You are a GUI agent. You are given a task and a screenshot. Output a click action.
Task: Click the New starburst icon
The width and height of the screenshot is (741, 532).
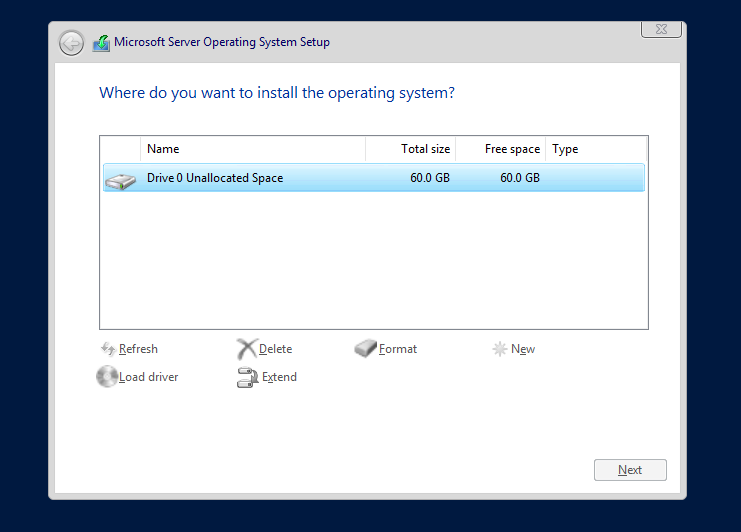tap(500, 349)
